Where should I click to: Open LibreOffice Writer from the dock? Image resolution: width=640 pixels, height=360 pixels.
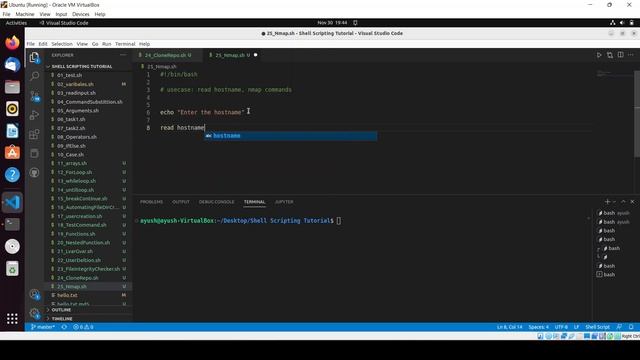12,131
